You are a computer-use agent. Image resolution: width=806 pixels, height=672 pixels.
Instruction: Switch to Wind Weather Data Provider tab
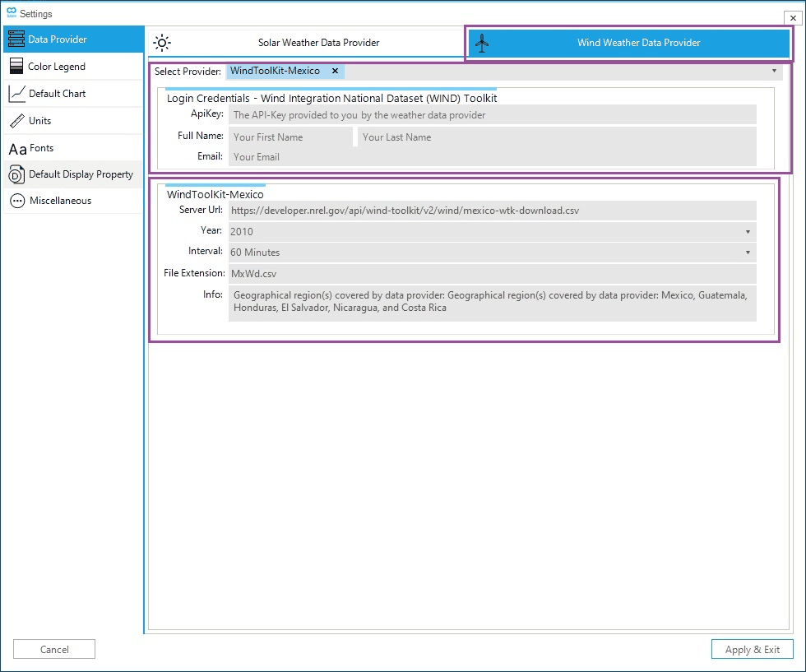pos(638,43)
